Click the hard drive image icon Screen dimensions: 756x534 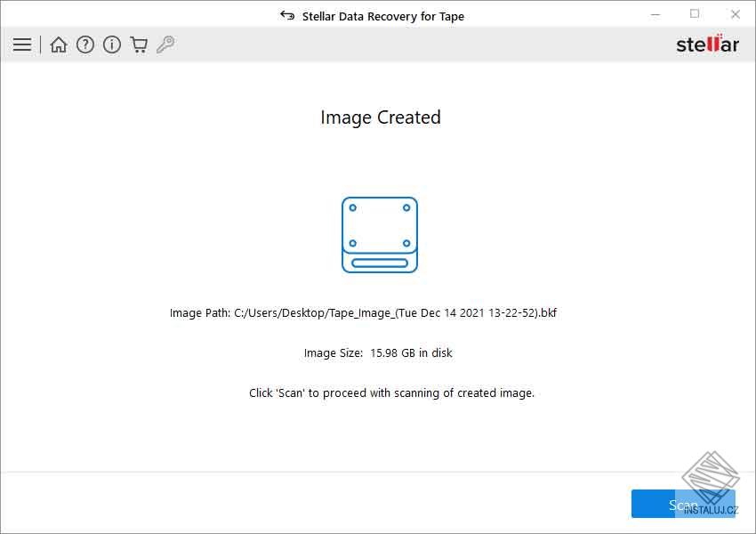380,235
